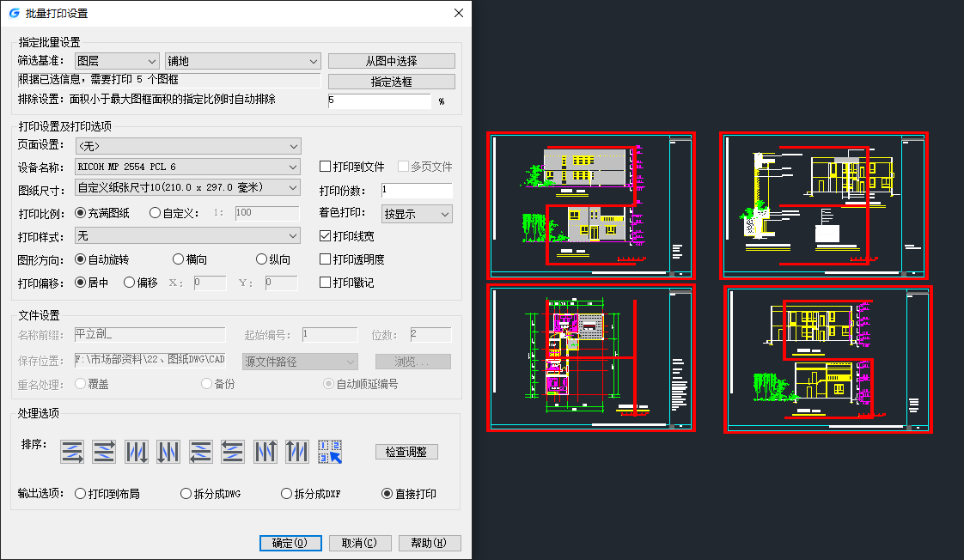Select sort icon with right arrow on top line
964x560 pixels.
click(104, 452)
